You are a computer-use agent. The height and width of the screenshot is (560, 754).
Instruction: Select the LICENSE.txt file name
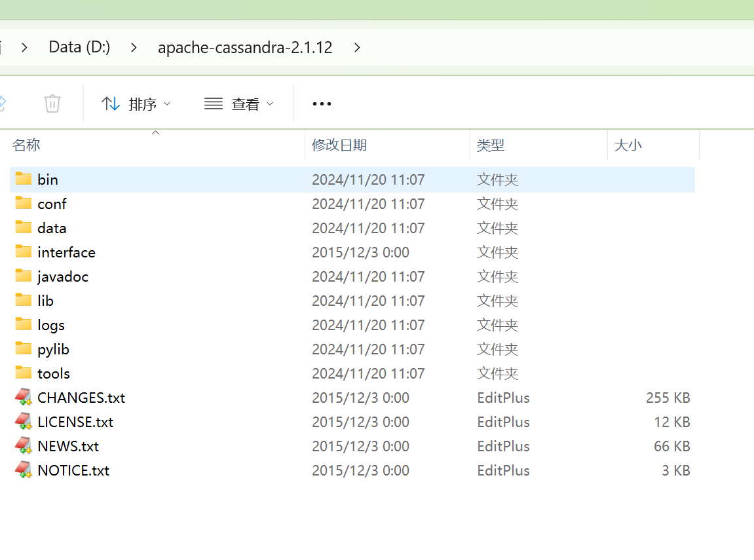tap(75, 422)
